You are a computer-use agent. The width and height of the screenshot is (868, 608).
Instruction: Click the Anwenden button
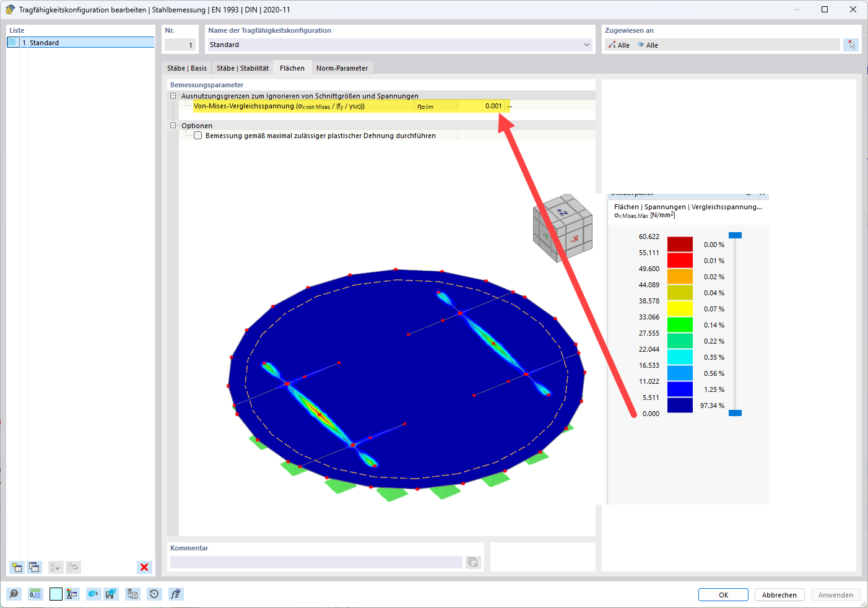(x=836, y=595)
